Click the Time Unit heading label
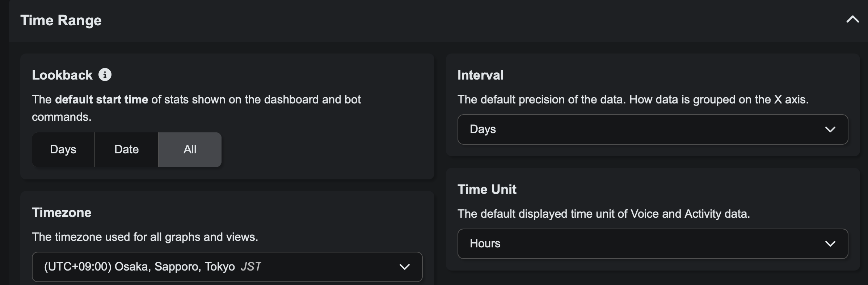 487,190
